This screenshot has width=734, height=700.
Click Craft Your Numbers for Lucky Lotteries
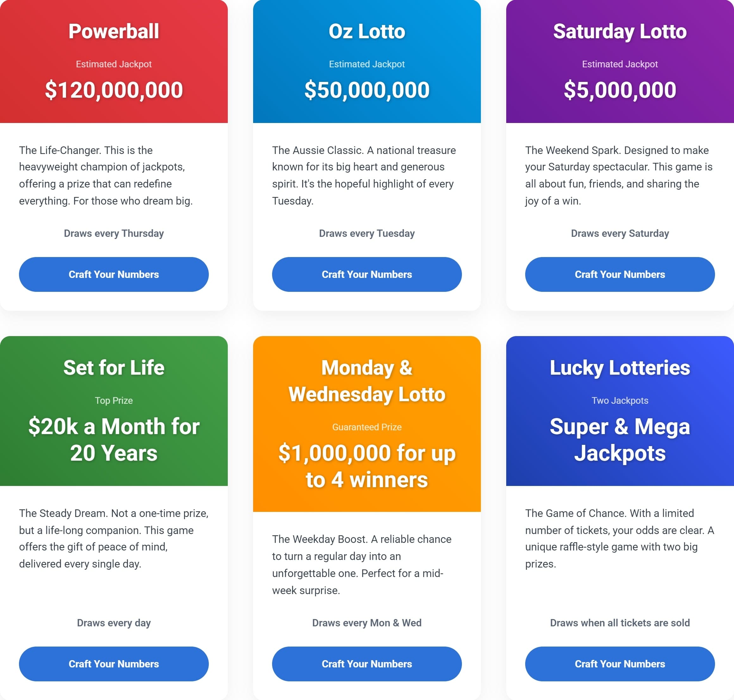coord(620,664)
